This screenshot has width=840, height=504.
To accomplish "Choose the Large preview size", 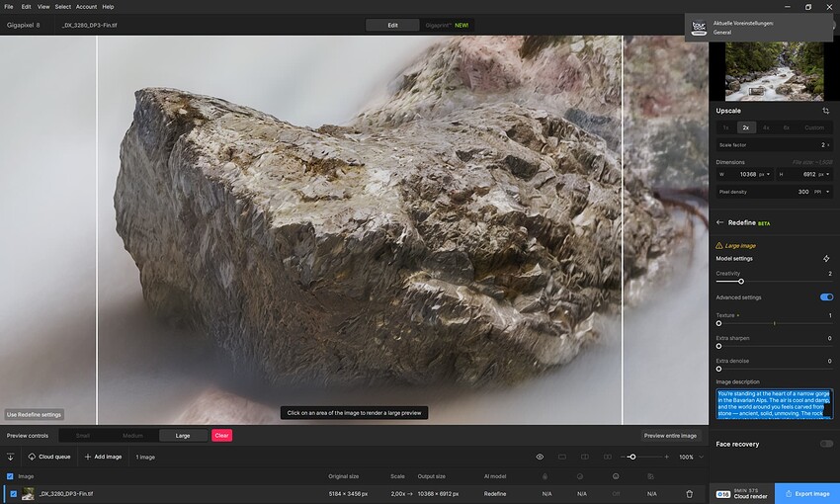I will tap(183, 436).
